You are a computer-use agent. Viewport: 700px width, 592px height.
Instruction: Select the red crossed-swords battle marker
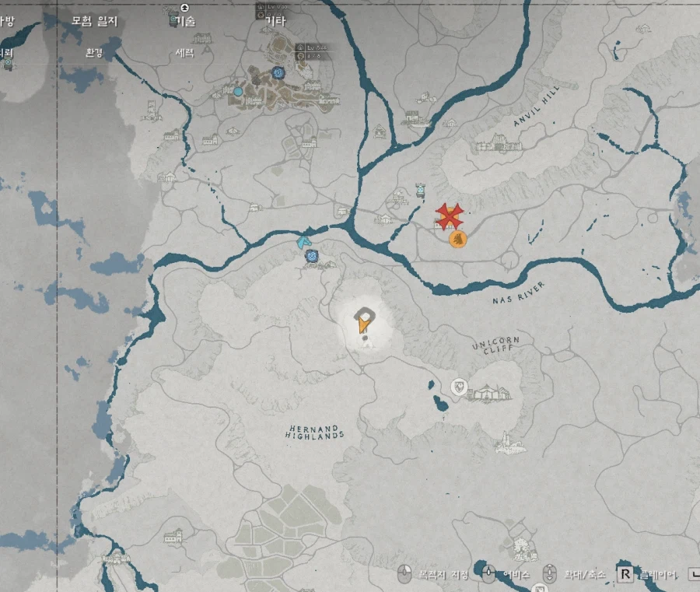[449, 216]
